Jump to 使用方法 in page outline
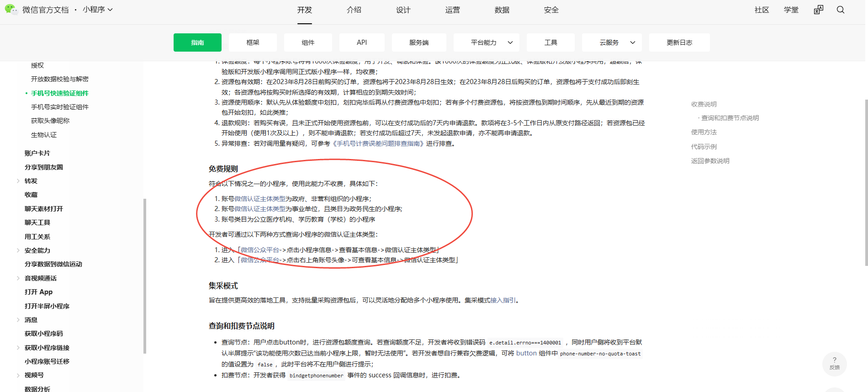Viewport: 868px width, 392px height. click(x=704, y=132)
